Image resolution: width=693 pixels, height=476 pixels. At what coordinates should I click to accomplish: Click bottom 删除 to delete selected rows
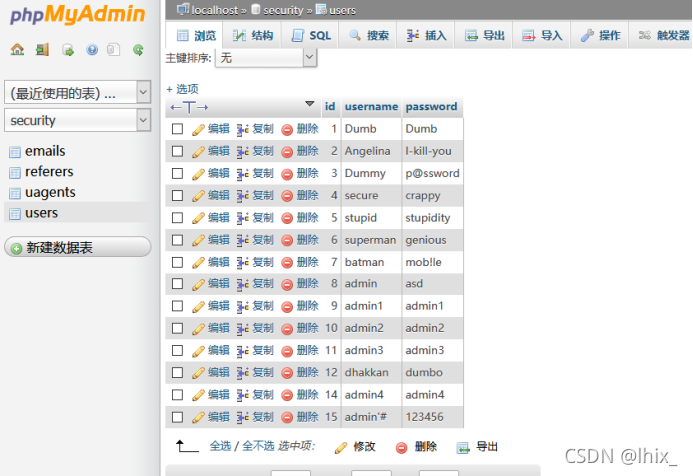[416, 447]
